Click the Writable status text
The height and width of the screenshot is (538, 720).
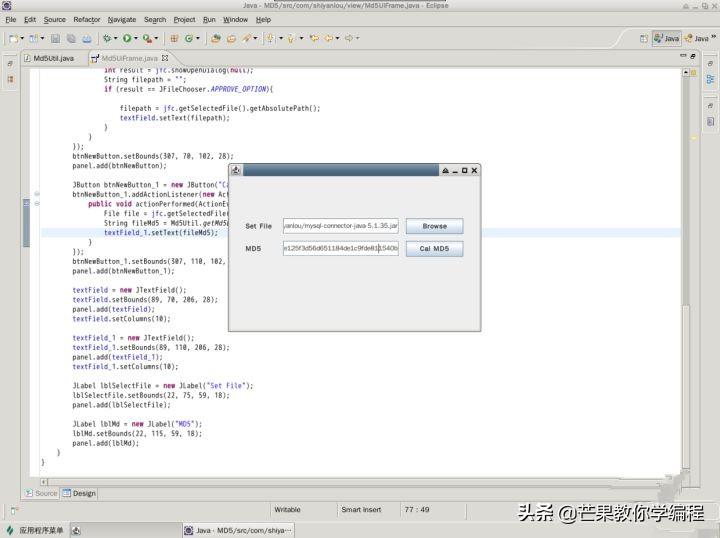click(287, 510)
